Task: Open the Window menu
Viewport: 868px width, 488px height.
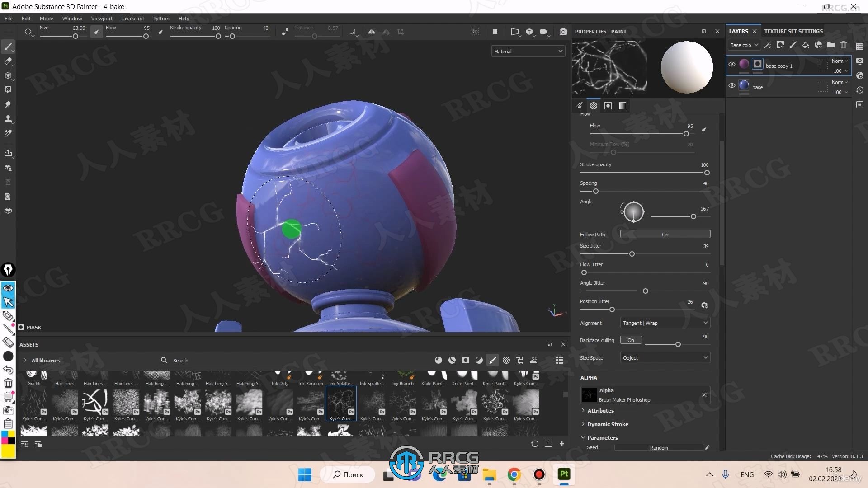Action: pyautogui.click(x=71, y=19)
